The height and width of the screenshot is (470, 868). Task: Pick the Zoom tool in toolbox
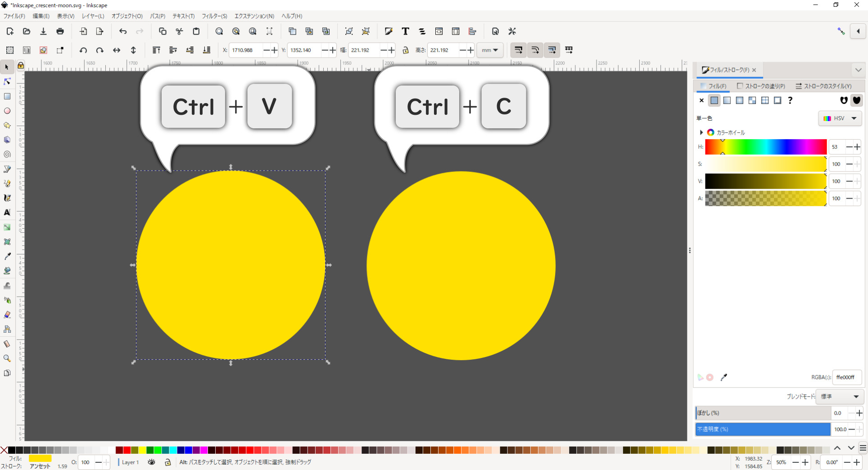pos(7,358)
